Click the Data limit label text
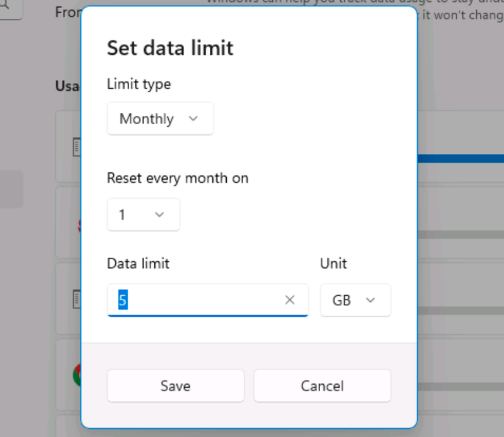 pyautogui.click(x=138, y=263)
